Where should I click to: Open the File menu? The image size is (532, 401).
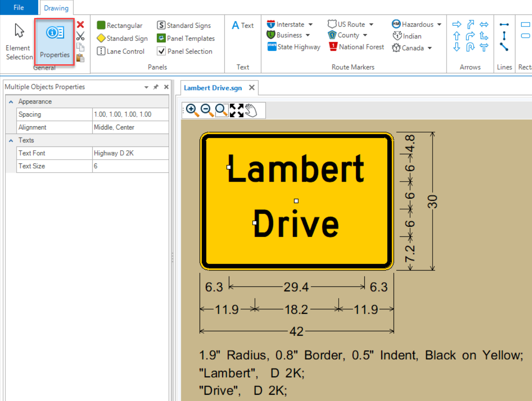click(x=19, y=8)
